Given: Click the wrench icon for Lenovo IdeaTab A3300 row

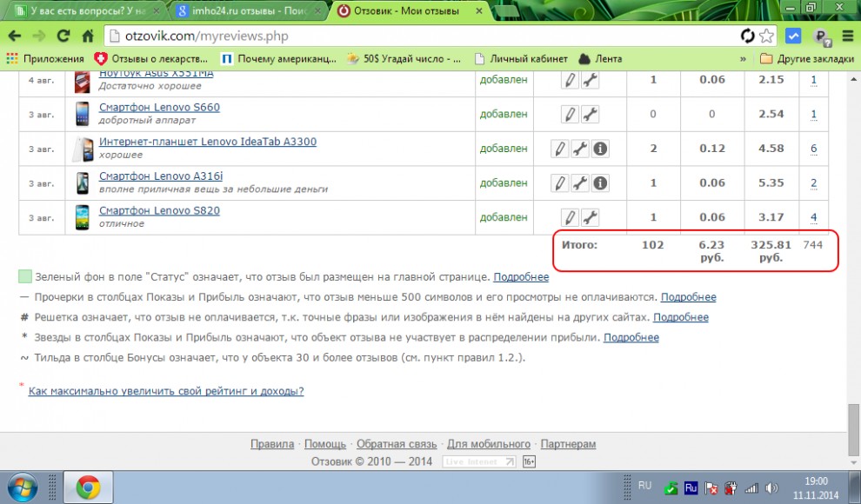Looking at the screenshot, I should coord(580,149).
